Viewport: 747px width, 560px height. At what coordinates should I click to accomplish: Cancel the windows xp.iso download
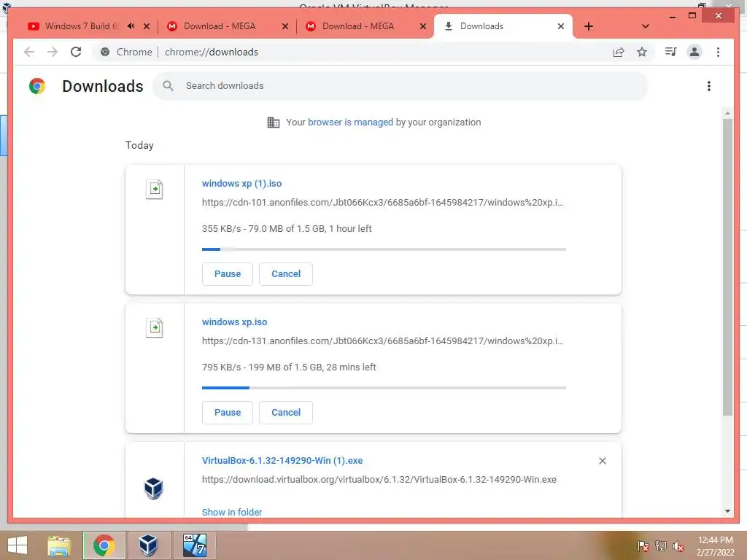pyautogui.click(x=286, y=413)
